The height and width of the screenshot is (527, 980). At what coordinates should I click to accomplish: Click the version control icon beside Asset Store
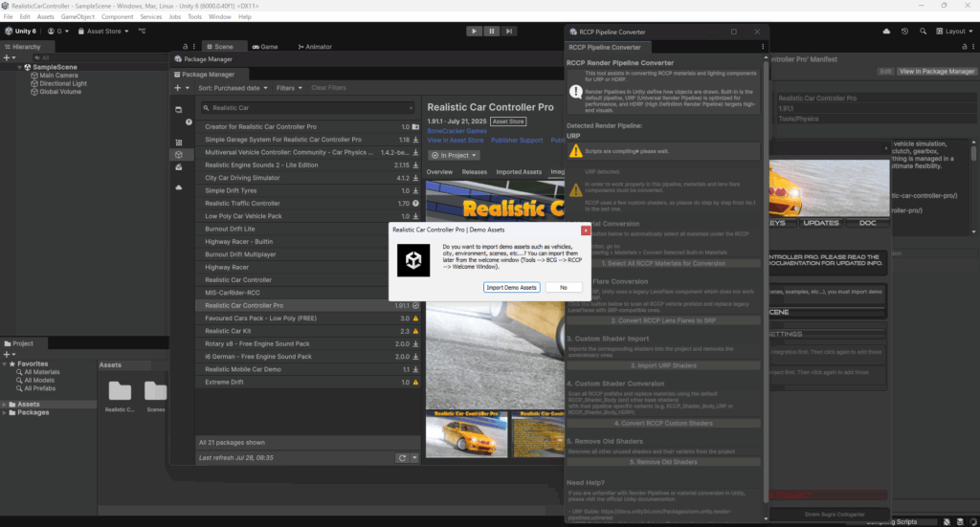[140, 31]
